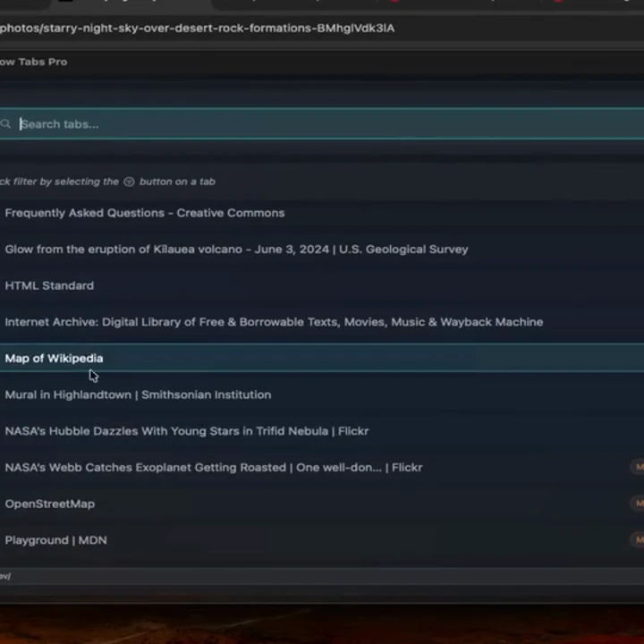Click the badge on NASA's Webb row

638,467
